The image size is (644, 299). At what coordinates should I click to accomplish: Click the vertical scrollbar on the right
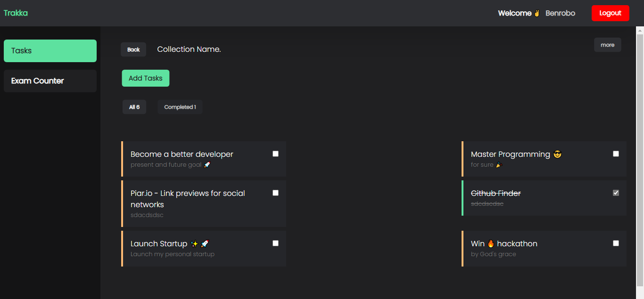pos(640,155)
